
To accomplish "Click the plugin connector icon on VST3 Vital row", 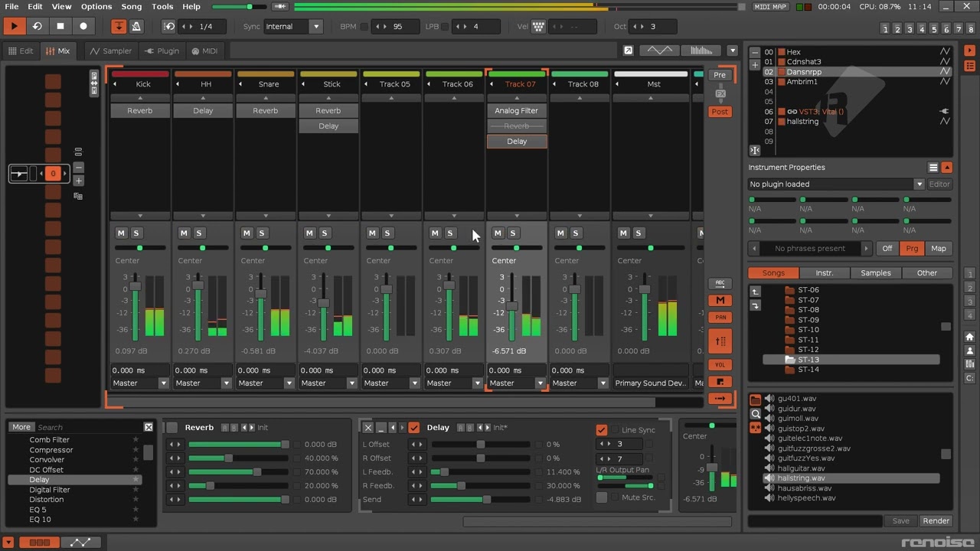I will (945, 112).
